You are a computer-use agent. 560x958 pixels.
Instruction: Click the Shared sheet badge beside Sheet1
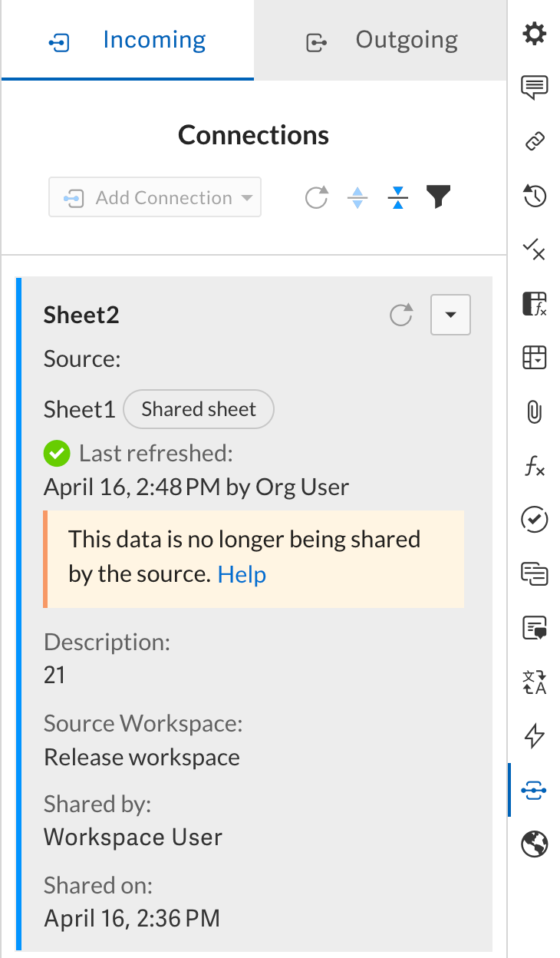click(x=199, y=409)
